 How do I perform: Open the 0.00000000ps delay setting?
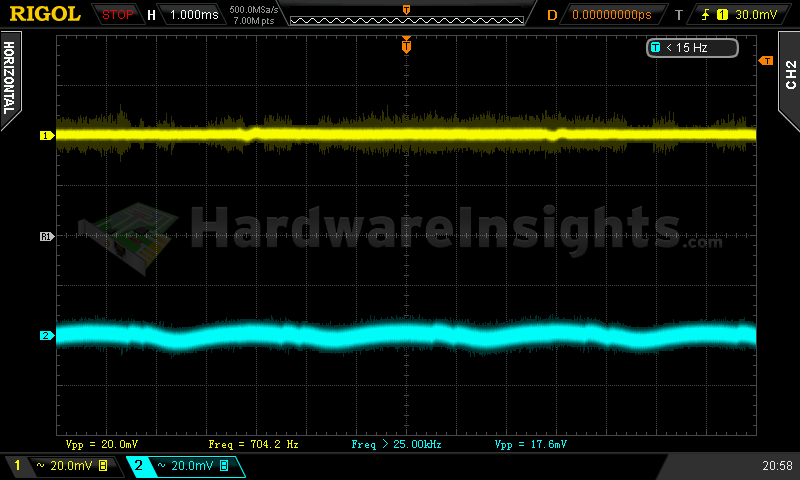[611, 15]
